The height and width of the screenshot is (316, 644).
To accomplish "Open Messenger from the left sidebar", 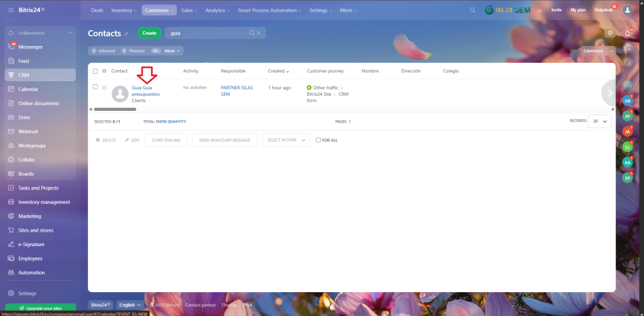I will 30,47.
